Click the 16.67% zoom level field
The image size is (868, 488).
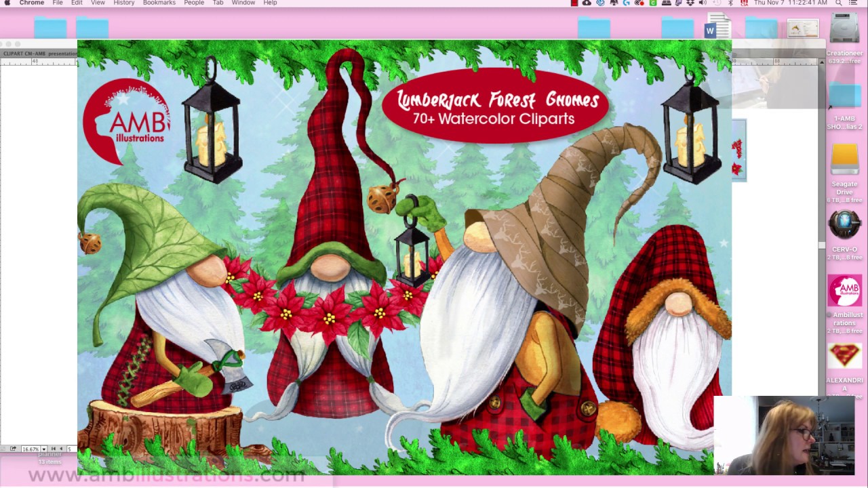(x=31, y=449)
